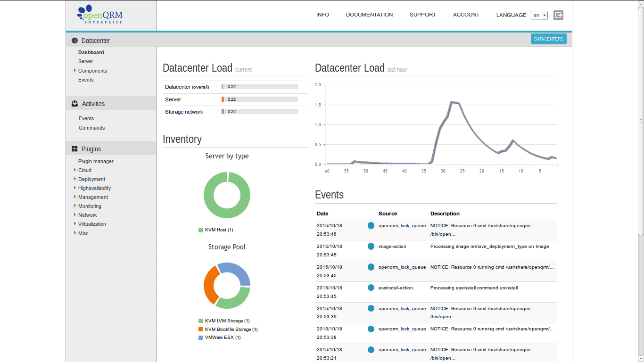Click KVM LVM Storage legend swatch

pyautogui.click(x=201, y=321)
